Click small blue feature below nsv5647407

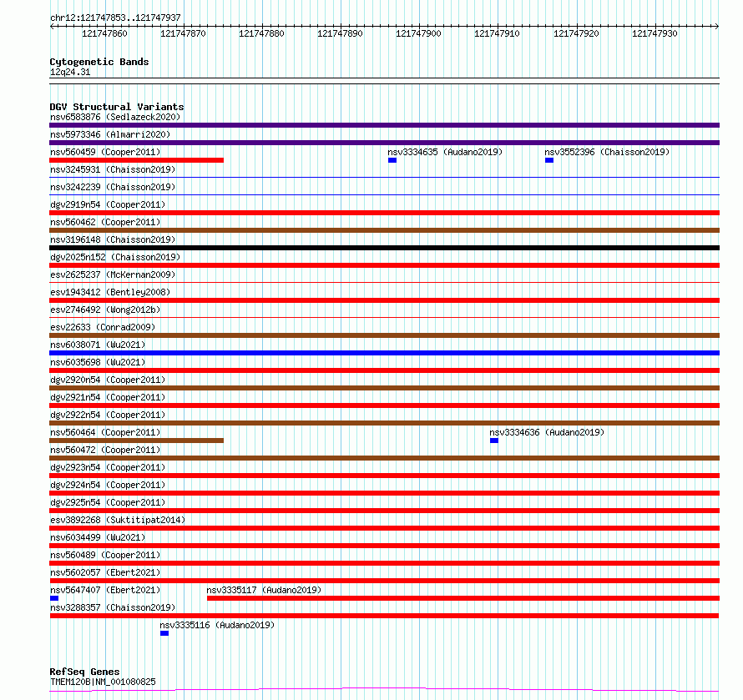(x=54, y=598)
